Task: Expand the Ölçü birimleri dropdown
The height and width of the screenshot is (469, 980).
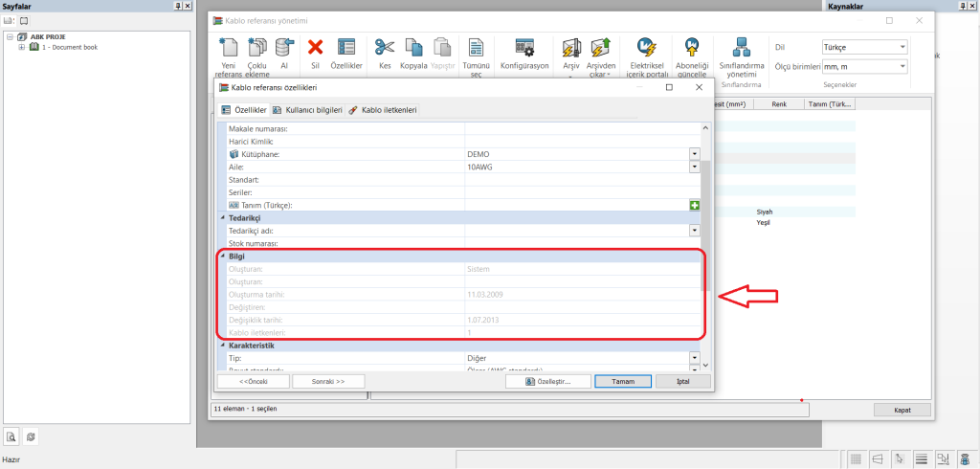Action: 902,66
